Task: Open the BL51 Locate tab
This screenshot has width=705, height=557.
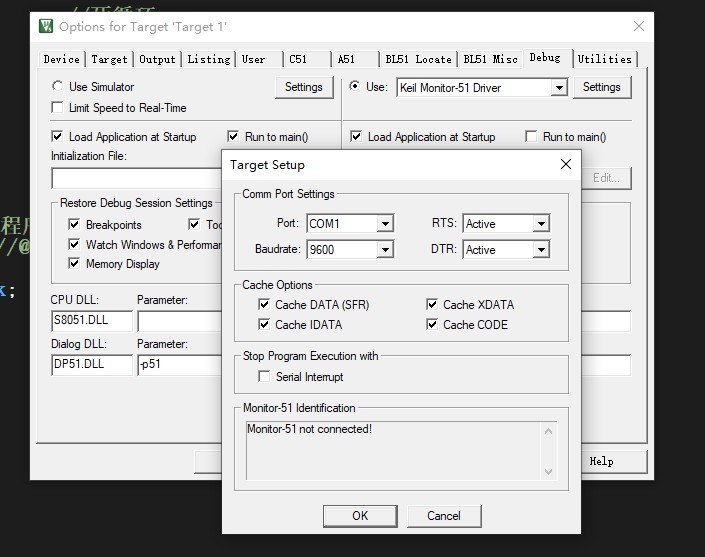Action: (418, 59)
